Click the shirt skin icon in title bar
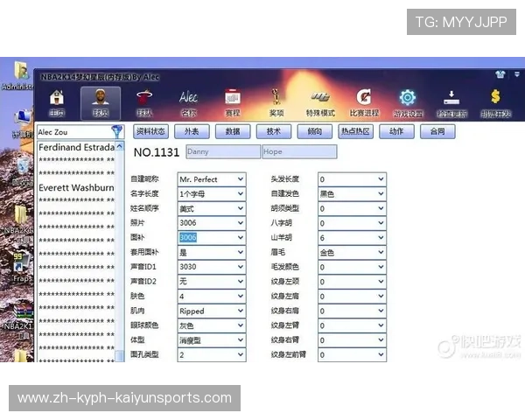The width and height of the screenshot is (525, 420). (500, 74)
